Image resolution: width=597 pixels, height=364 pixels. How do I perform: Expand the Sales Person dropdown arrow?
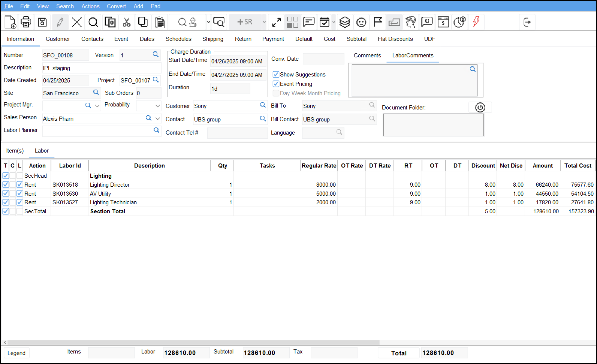(x=157, y=119)
